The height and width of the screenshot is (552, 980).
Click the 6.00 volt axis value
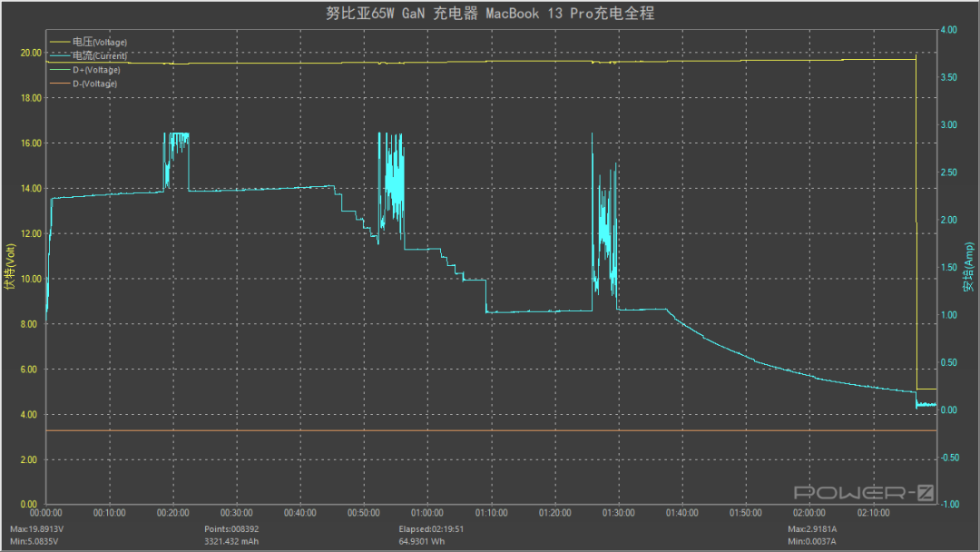[x=29, y=370]
